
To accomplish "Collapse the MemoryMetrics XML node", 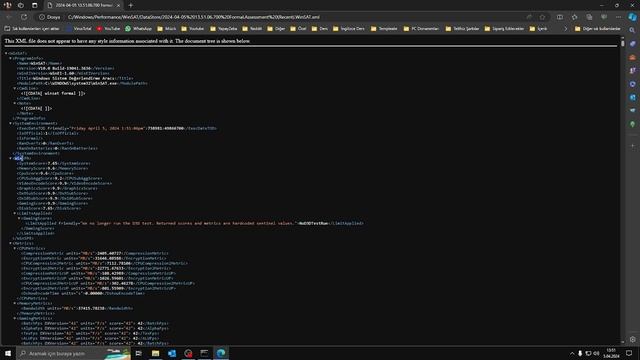I will pos(15,303).
